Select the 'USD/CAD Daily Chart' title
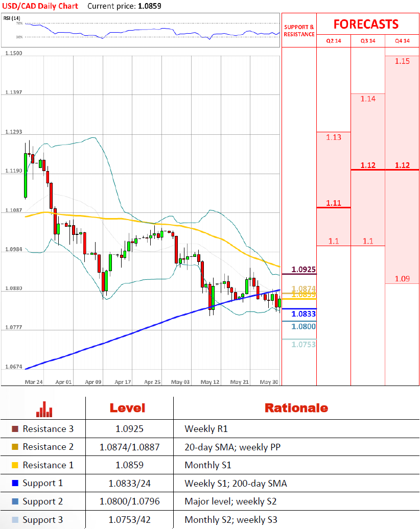 [40, 6]
